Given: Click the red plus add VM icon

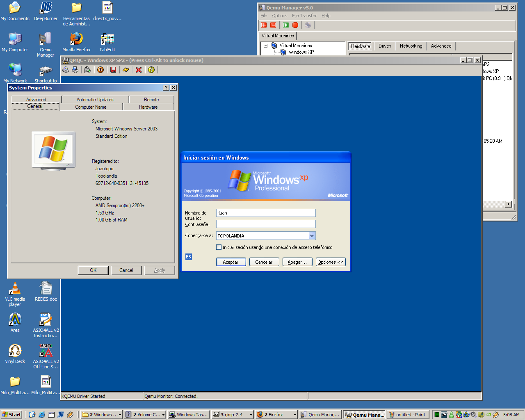Looking at the screenshot, I should [x=264, y=25].
